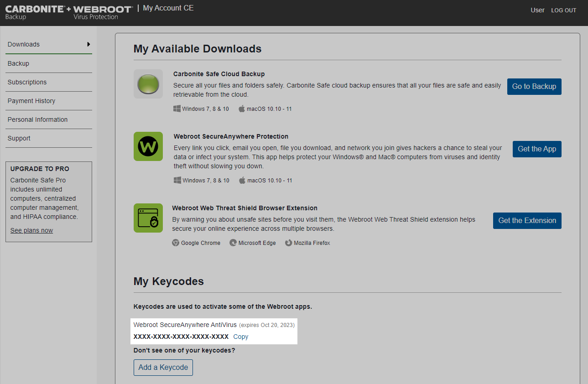588x384 pixels.
Task: Select Personal Information in the sidebar
Action: 37,119
